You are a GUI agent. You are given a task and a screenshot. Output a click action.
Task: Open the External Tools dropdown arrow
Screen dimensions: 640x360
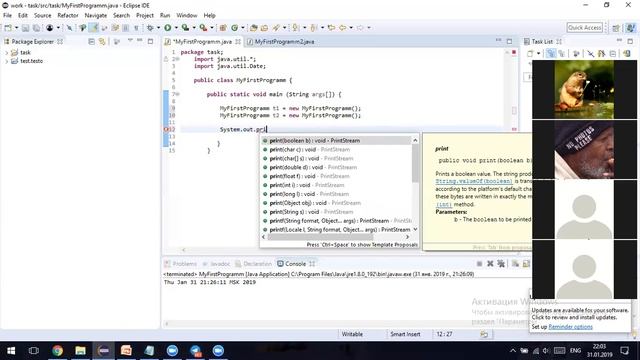tap(212, 28)
